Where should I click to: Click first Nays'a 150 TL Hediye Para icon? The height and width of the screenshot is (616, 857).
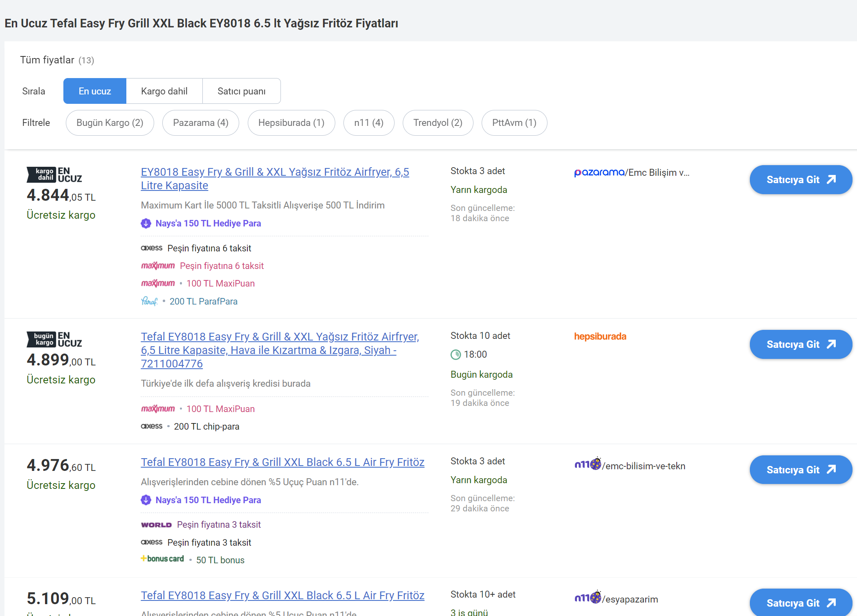pyautogui.click(x=146, y=223)
